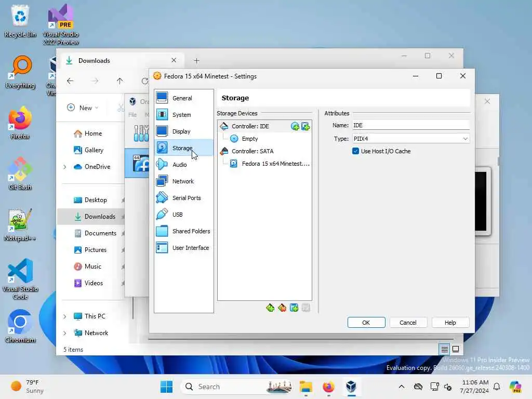
Task: Open clock and calendar 11:06 AM
Action: [x=474, y=387]
